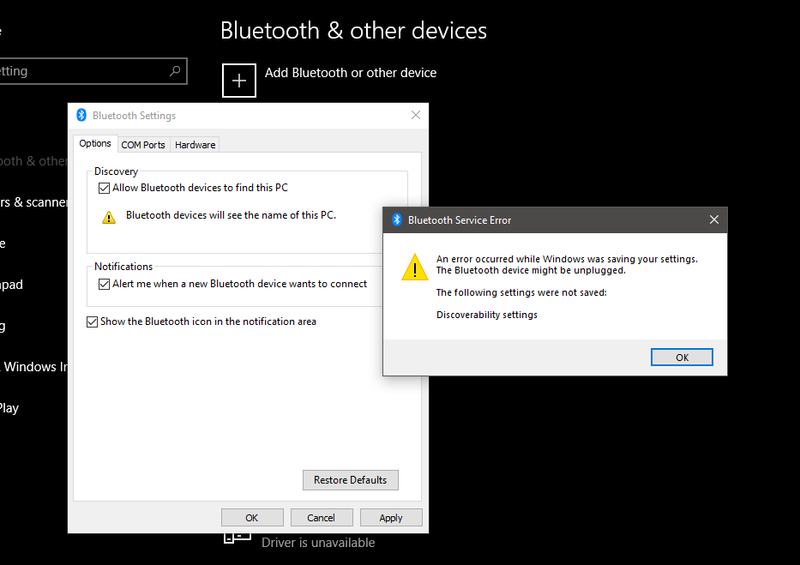Open the Hardware tab
Screen dimensions: 800x565
coord(195,145)
